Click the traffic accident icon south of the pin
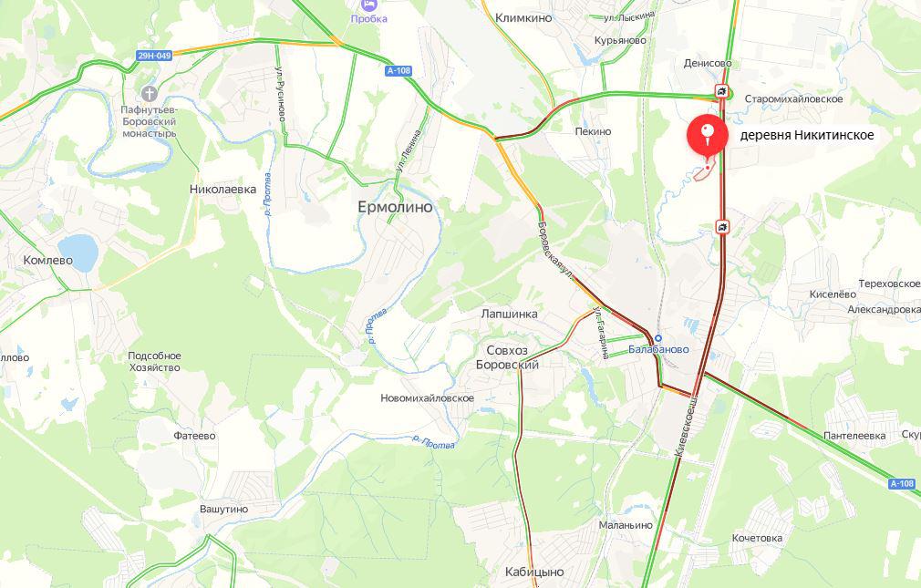 722,227
